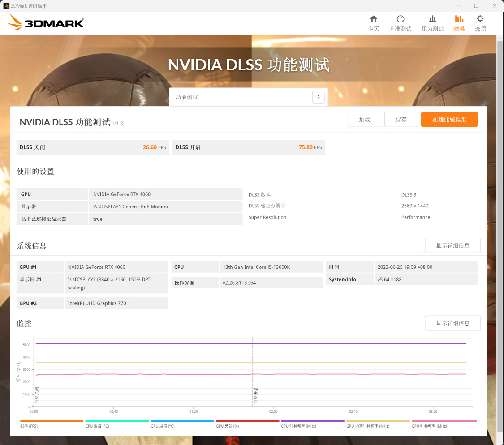Maximize the 3DMark window
504x445 pixels.
476,6
